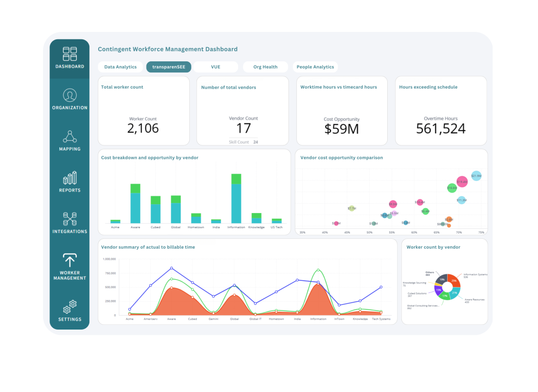Click the Knowledge Sourcing legend entry
Screen dimensions: 538x392
[x=415, y=283]
